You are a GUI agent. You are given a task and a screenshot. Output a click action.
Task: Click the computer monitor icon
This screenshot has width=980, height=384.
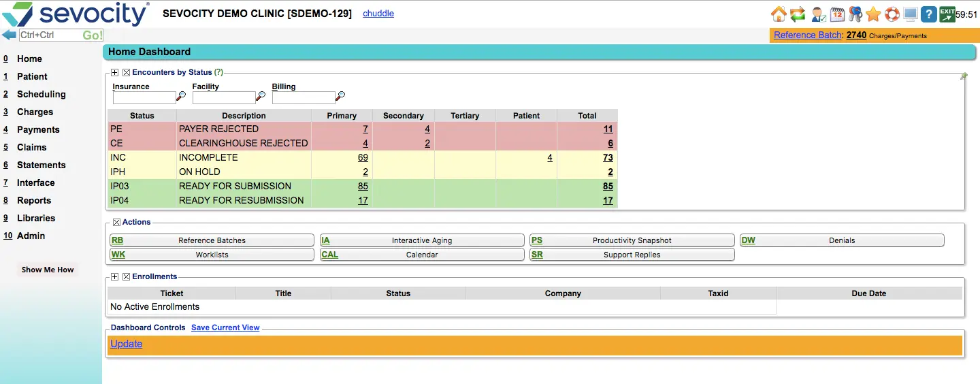[x=911, y=14]
